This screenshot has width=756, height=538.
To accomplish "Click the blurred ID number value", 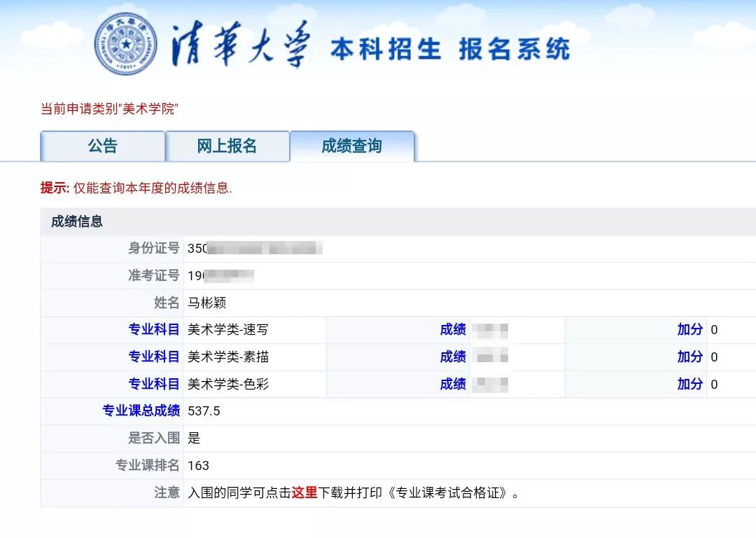I will [255, 248].
